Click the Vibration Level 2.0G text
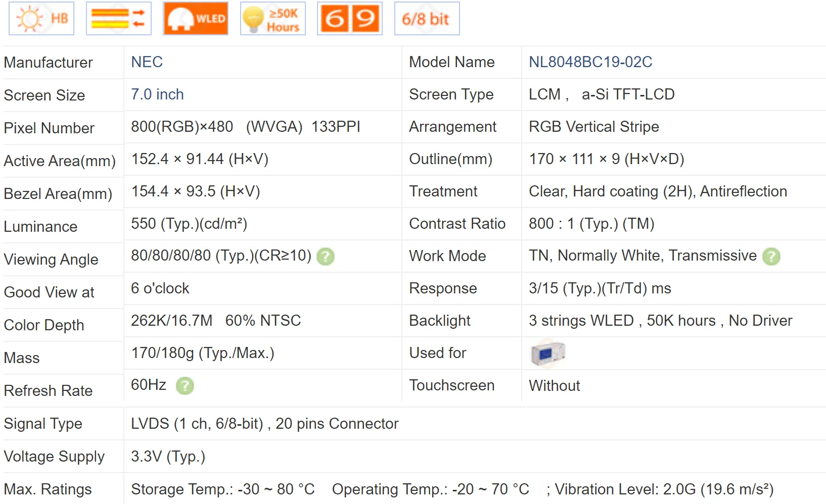 tap(664, 489)
